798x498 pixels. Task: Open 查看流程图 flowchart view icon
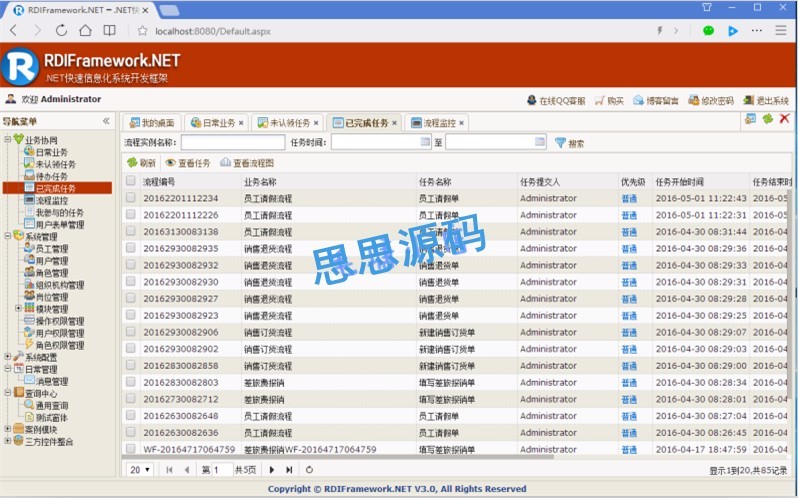[x=225, y=163]
